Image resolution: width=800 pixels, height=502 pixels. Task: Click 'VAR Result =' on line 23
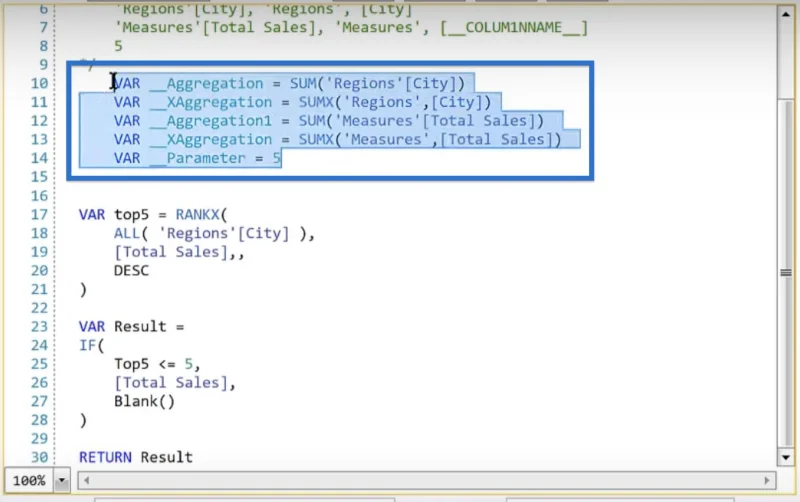tap(131, 327)
